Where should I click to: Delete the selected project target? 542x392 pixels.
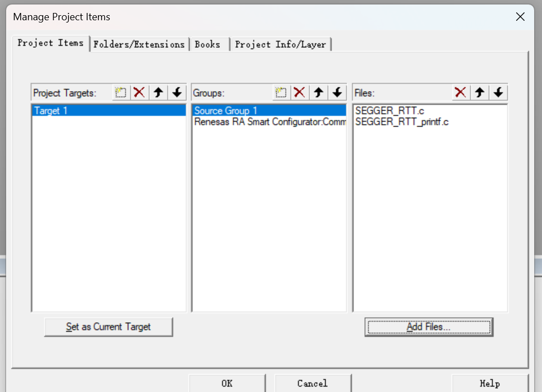(x=139, y=93)
